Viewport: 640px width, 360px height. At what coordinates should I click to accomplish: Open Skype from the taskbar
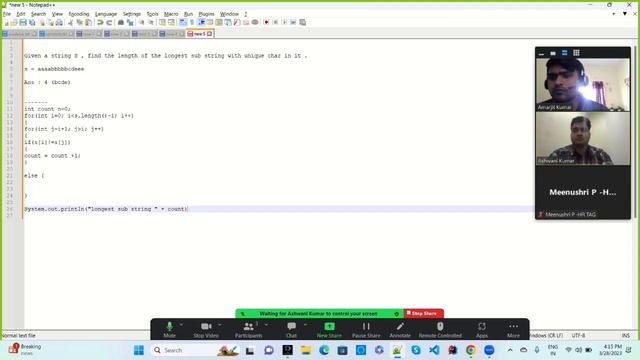click(x=416, y=350)
